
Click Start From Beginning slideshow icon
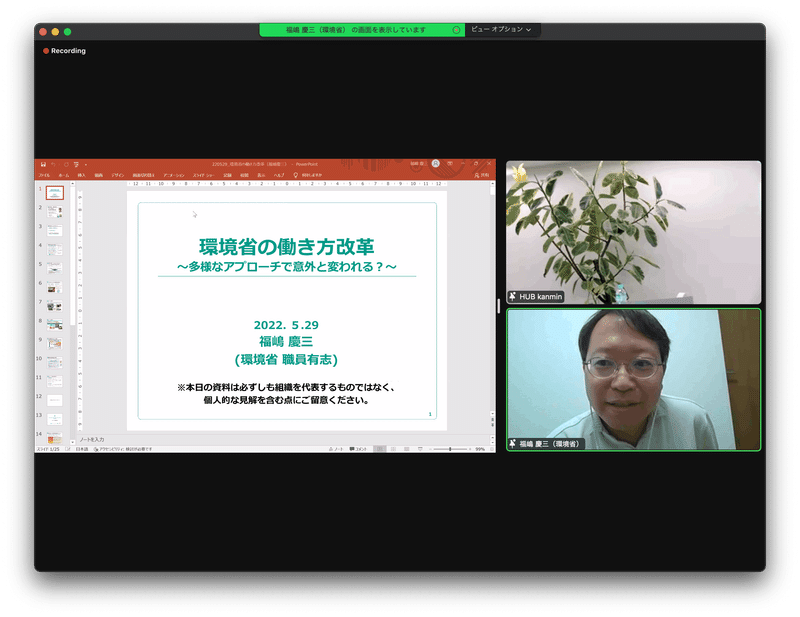(76, 164)
